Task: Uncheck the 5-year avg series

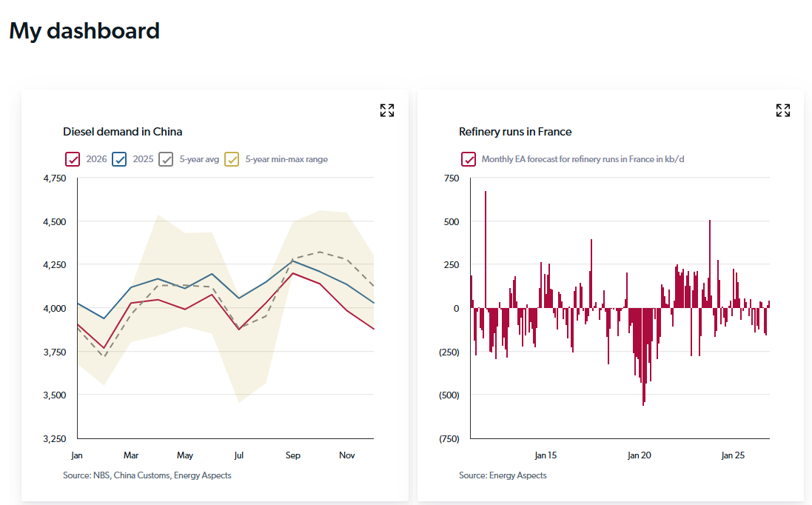Action: point(167,159)
